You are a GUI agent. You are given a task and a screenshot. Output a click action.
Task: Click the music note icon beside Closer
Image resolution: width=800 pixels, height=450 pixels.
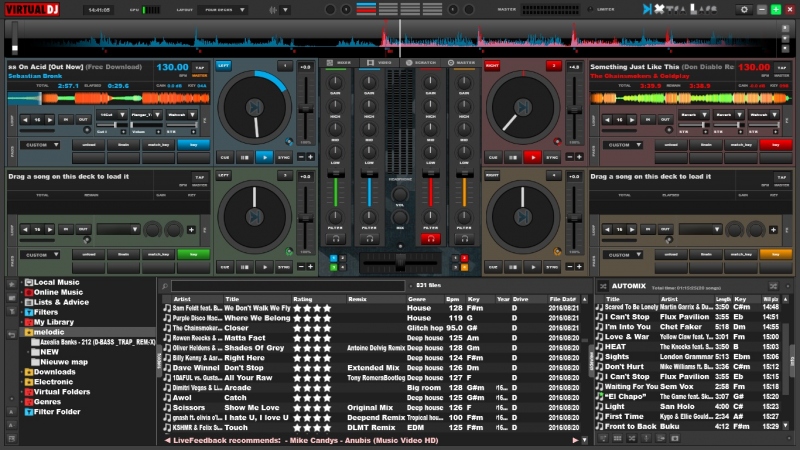tap(167, 328)
